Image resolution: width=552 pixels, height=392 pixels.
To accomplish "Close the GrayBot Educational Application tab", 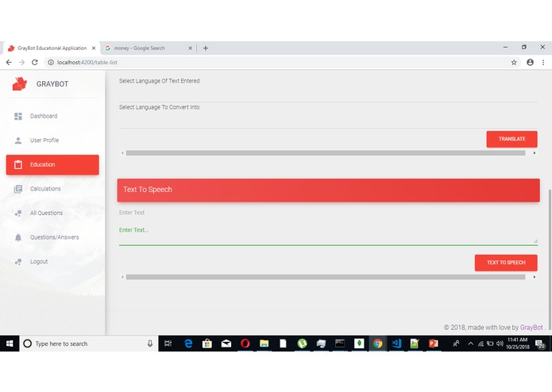I will point(94,48).
